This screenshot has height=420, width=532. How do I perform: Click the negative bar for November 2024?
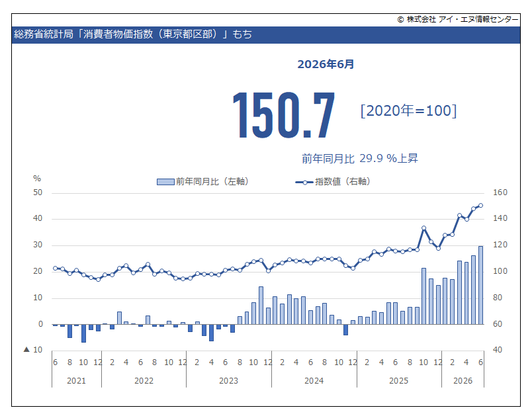coord(345,329)
